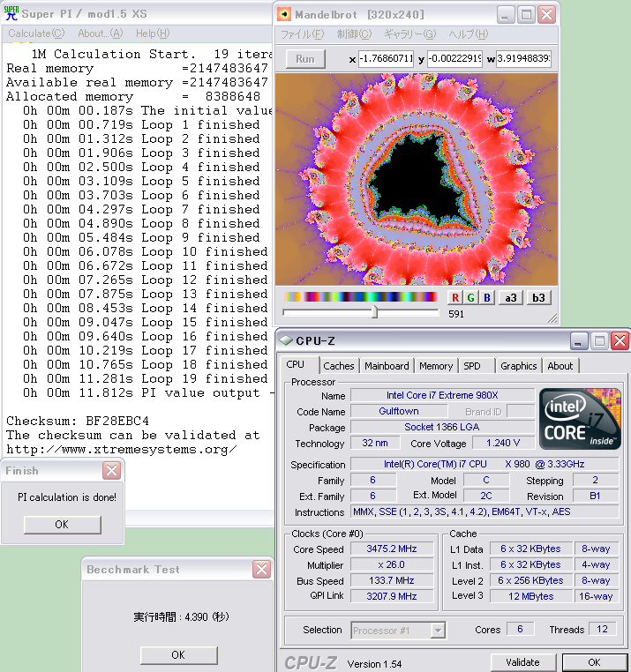The image size is (631, 672).
Task: Open the ギャラリー(G) menu in Mandelbrot
Action: (x=410, y=34)
